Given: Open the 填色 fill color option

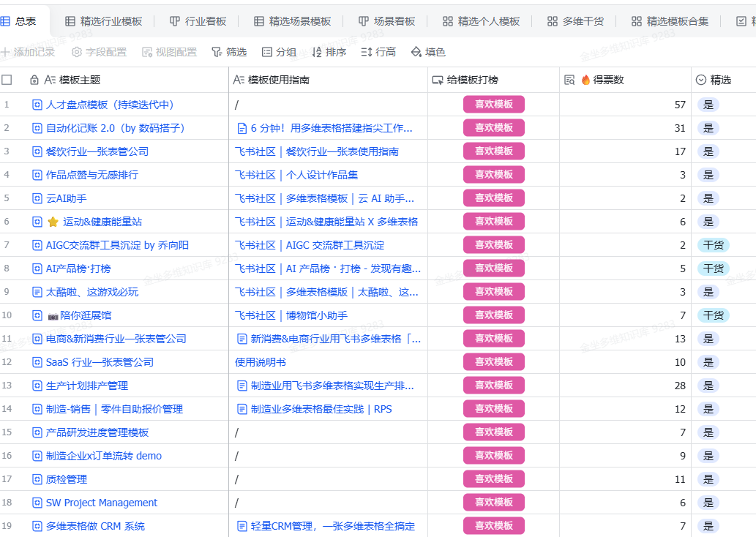Looking at the screenshot, I should click(428, 52).
